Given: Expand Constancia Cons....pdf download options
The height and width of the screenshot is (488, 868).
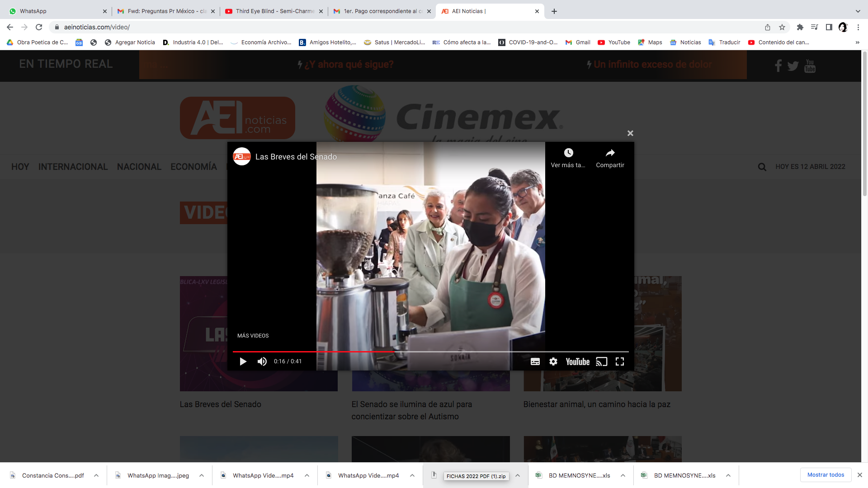Looking at the screenshot, I should (96, 475).
